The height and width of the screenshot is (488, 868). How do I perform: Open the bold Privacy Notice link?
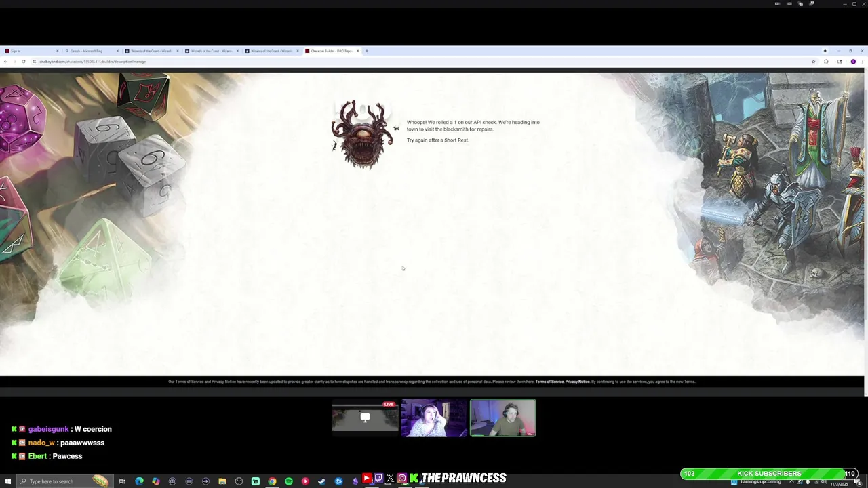click(577, 382)
